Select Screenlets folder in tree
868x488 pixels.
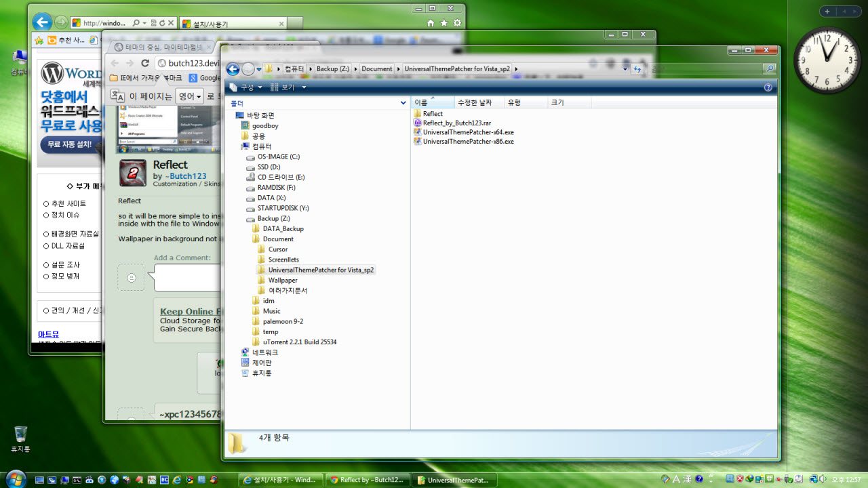(x=278, y=260)
